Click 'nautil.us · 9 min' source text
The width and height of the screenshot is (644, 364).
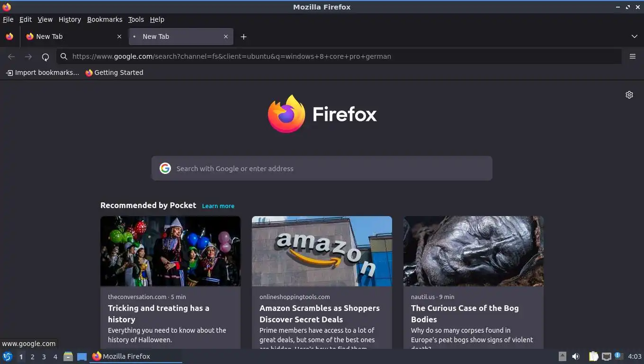432,297
